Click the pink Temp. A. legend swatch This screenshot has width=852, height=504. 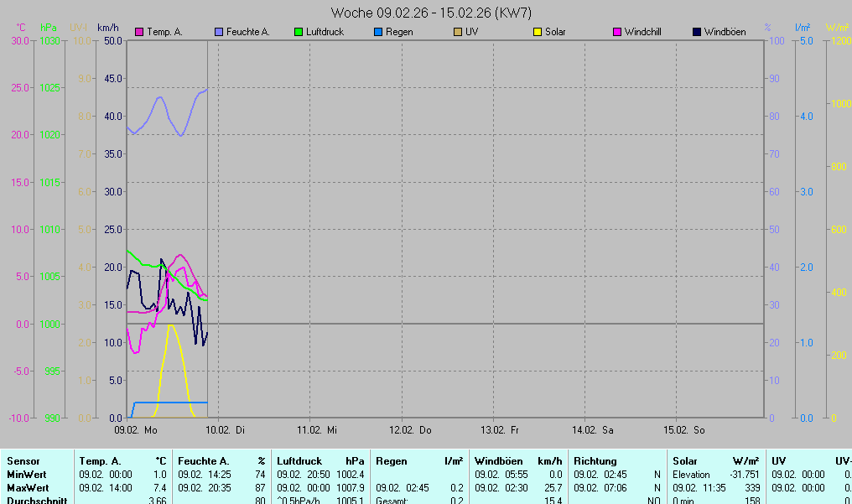click(139, 32)
